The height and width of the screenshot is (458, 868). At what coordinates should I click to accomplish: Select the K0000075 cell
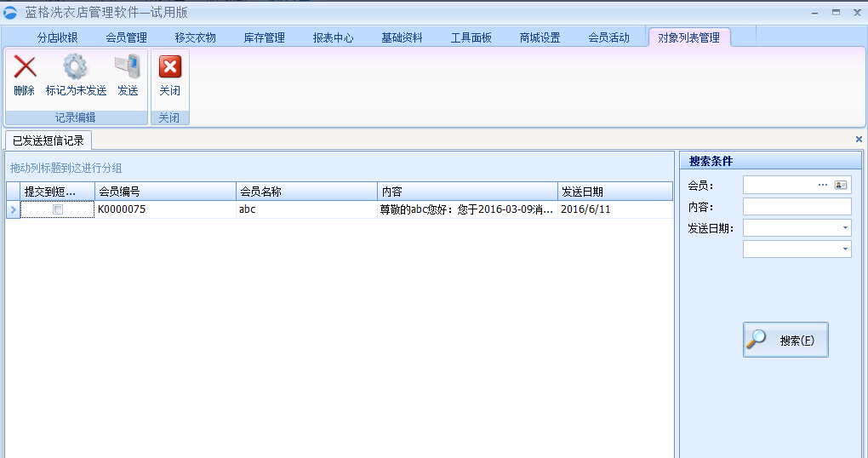(x=166, y=209)
